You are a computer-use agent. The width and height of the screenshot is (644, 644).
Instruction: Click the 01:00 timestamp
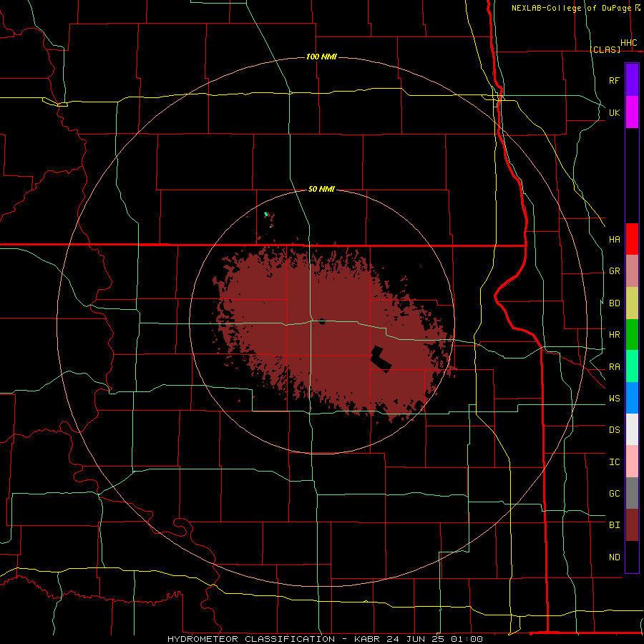467,639
